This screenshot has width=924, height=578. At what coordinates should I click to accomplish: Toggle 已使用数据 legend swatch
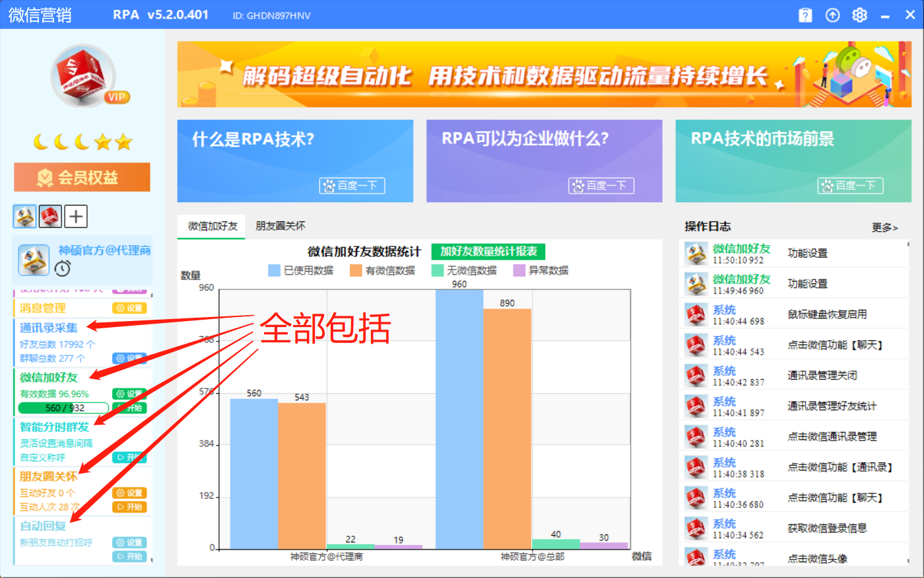click(x=275, y=270)
